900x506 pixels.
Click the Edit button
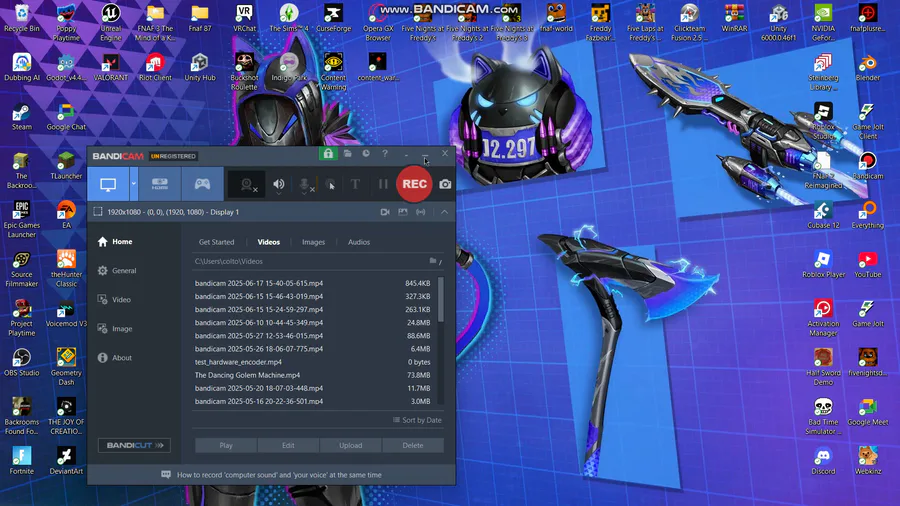tap(288, 445)
